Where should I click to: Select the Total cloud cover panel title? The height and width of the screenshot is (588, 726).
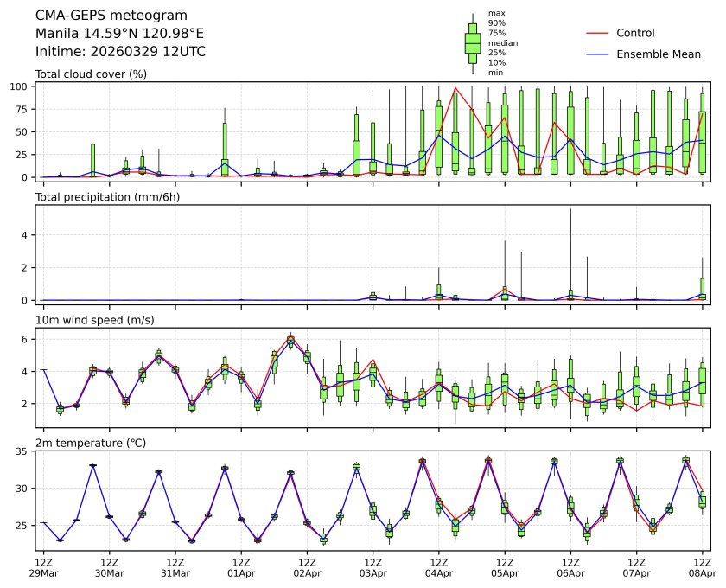click(91, 74)
